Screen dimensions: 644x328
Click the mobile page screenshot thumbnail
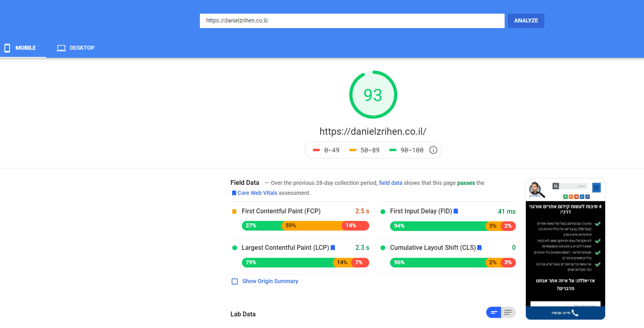pos(566,249)
